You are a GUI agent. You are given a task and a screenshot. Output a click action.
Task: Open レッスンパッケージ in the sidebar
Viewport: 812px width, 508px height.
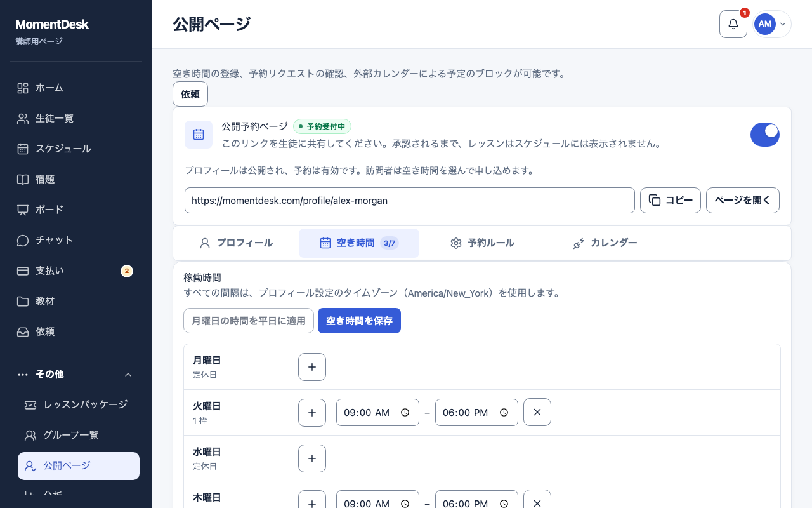tap(79, 404)
